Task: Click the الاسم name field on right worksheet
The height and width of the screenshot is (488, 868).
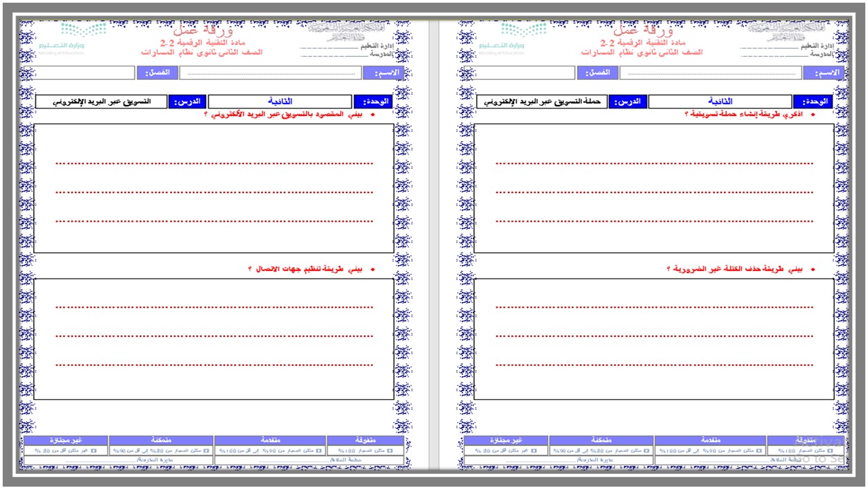Action: coord(711,73)
